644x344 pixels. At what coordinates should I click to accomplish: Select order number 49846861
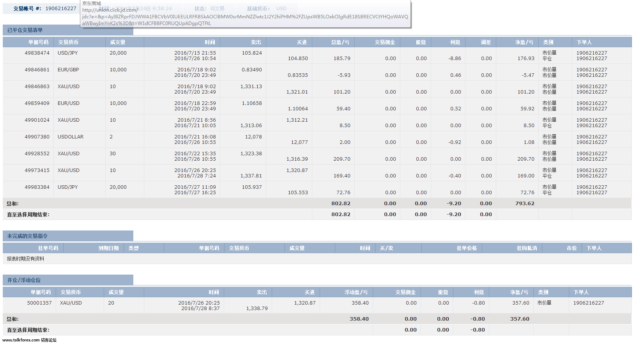pyautogui.click(x=37, y=70)
